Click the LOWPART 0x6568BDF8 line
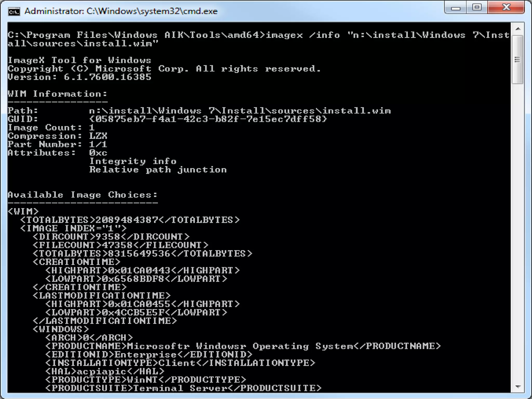The height and width of the screenshot is (399, 532). [136, 279]
